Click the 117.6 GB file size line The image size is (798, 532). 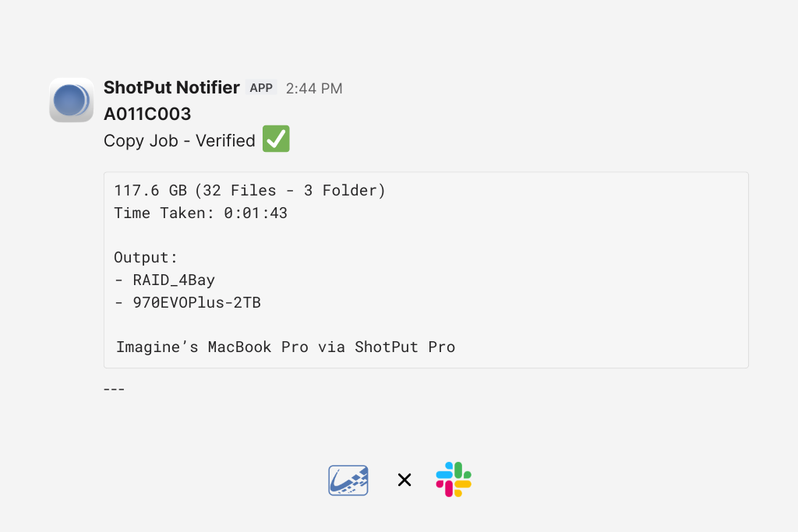click(152, 191)
